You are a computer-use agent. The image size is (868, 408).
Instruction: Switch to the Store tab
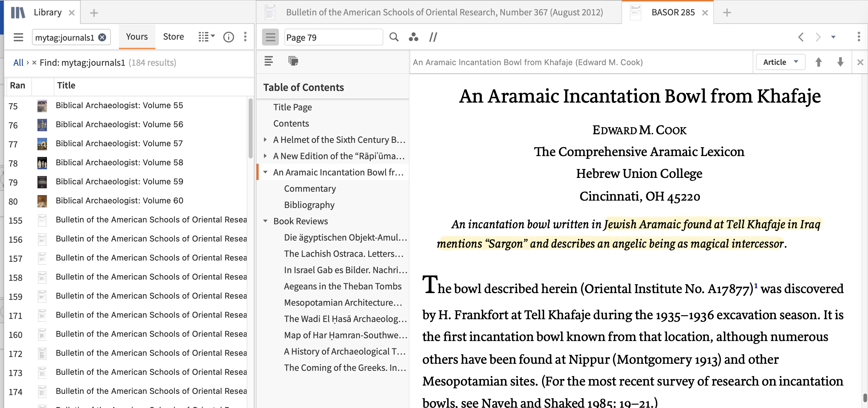(x=173, y=36)
